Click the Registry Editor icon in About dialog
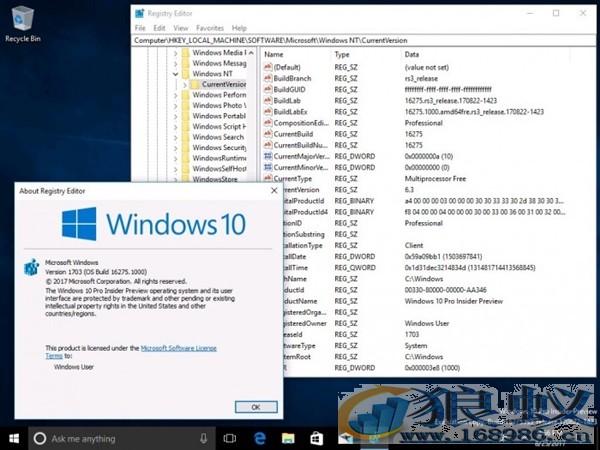This screenshot has width=600, height=450. (31, 267)
